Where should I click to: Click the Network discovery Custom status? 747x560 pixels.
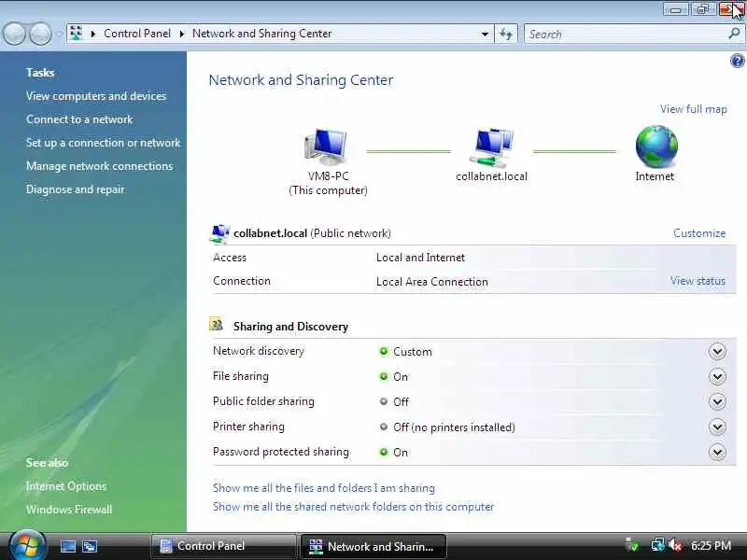[x=413, y=352]
